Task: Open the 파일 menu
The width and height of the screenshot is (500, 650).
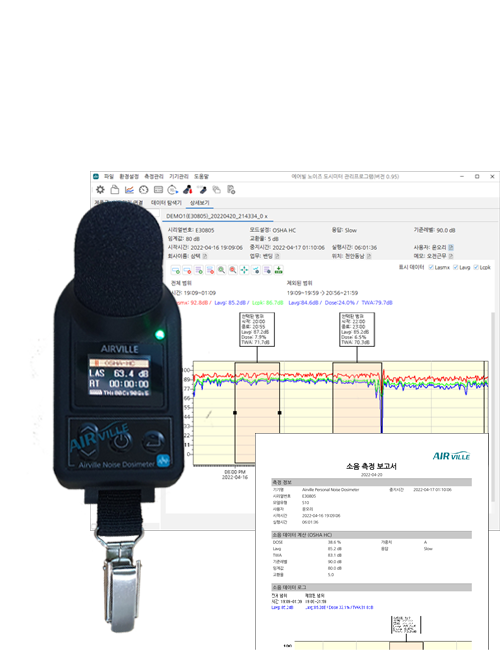Action: (x=109, y=177)
